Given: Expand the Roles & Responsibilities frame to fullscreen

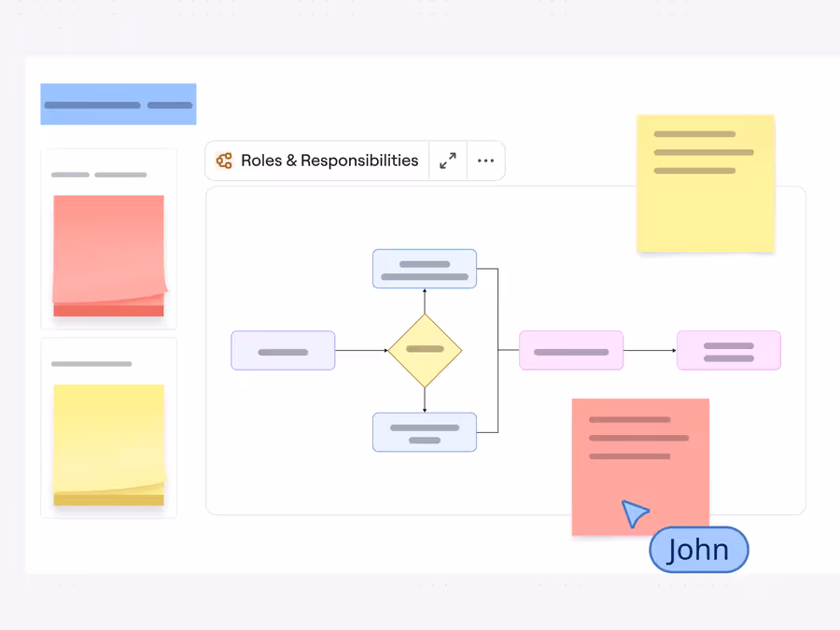Looking at the screenshot, I should coord(448,161).
